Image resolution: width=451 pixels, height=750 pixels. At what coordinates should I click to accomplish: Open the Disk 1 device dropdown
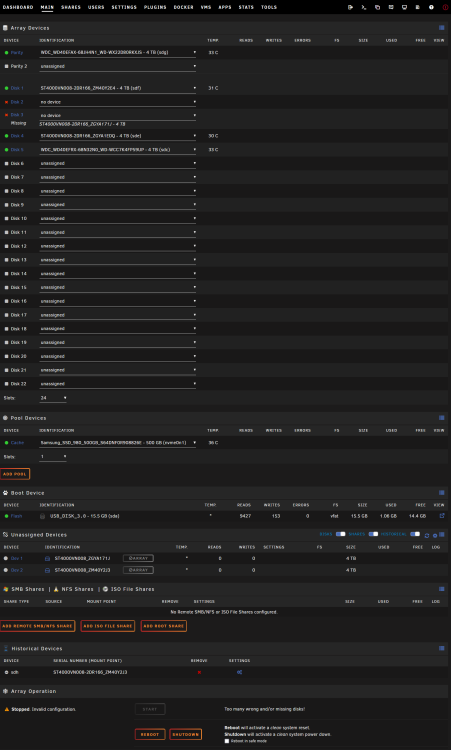[x=118, y=88]
